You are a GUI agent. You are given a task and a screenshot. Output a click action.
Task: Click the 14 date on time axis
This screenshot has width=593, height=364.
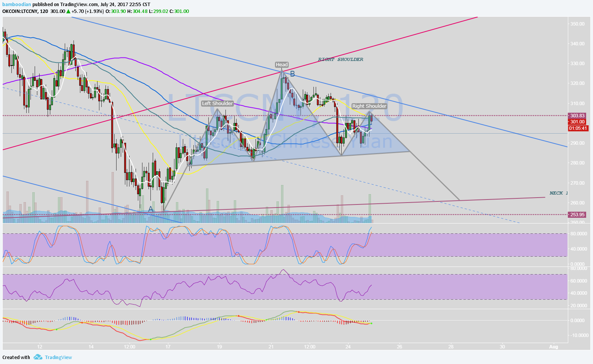pos(91,347)
